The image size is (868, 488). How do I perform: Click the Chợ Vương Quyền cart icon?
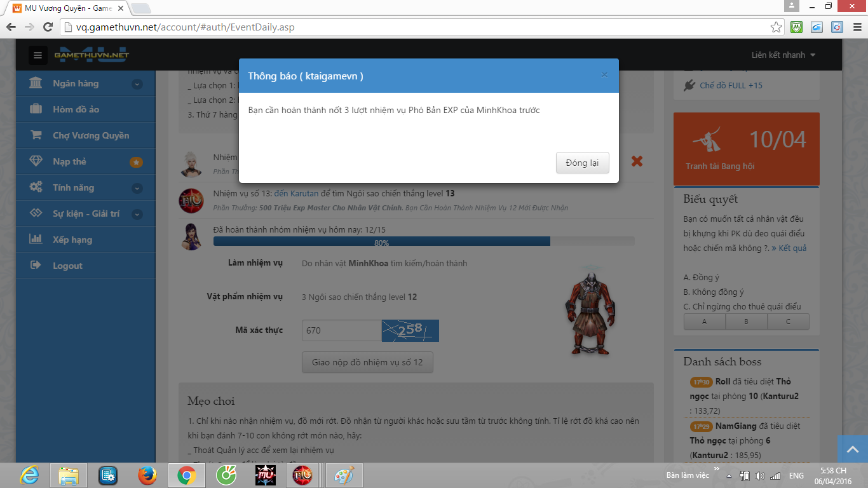pyautogui.click(x=36, y=135)
